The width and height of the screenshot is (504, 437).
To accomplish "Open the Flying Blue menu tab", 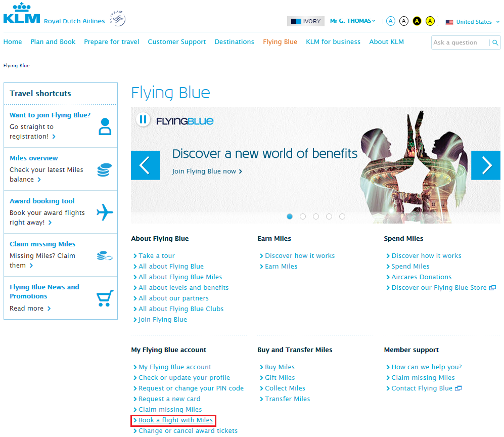I will [x=280, y=42].
